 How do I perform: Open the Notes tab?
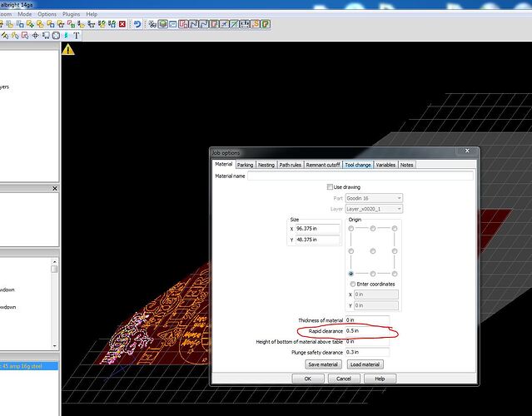(x=406, y=165)
